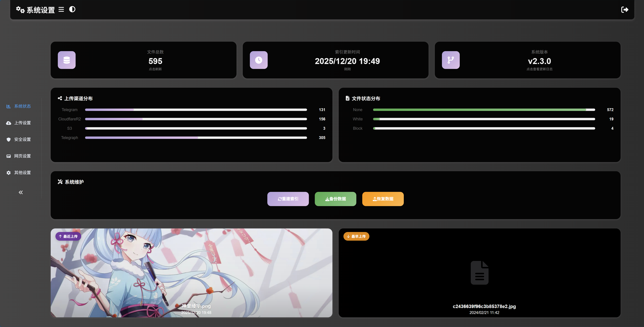Click the chart icon beside 系统状态 in sidebar
Screen dimensions: 644x327
pos(8,106)
